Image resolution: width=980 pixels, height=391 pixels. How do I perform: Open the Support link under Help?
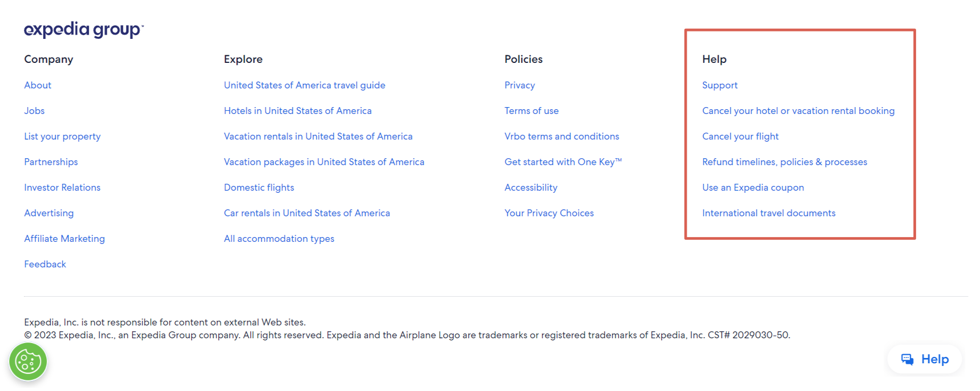point(720,85)
